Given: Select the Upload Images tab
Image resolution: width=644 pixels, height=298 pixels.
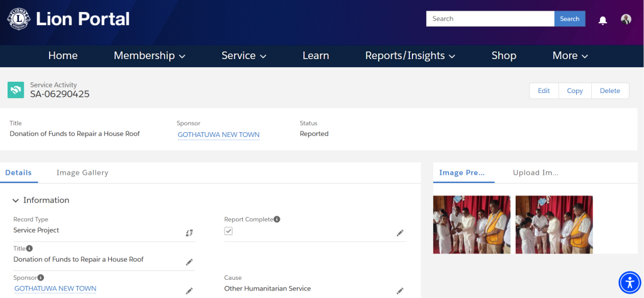Looking at the screenshot, I should tap(536, 173).
